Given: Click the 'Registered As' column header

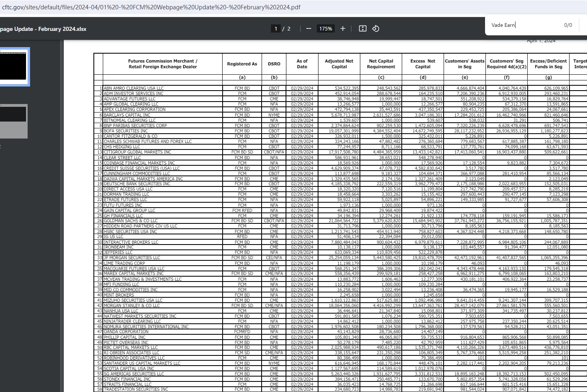Looking at the screenshot, I should 242,64.
